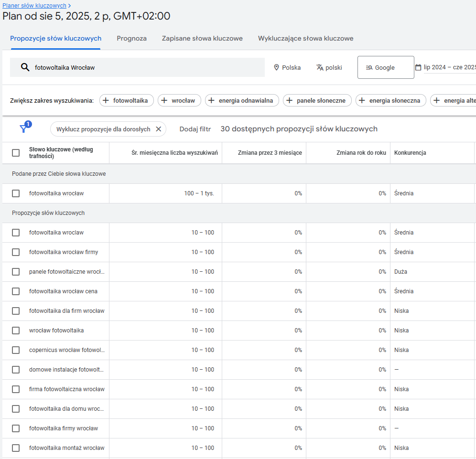Click the 'fotowoltaika firmy wrocław' keyword text
The width and height of the screenshot is (476, 459).
click(64, 428)
